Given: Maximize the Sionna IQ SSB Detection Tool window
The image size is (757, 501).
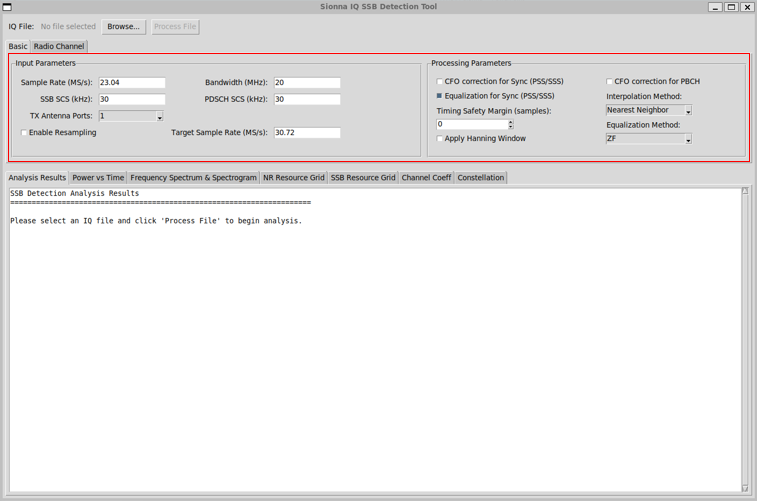Looking at the screenshot, I should click(731, 7).
